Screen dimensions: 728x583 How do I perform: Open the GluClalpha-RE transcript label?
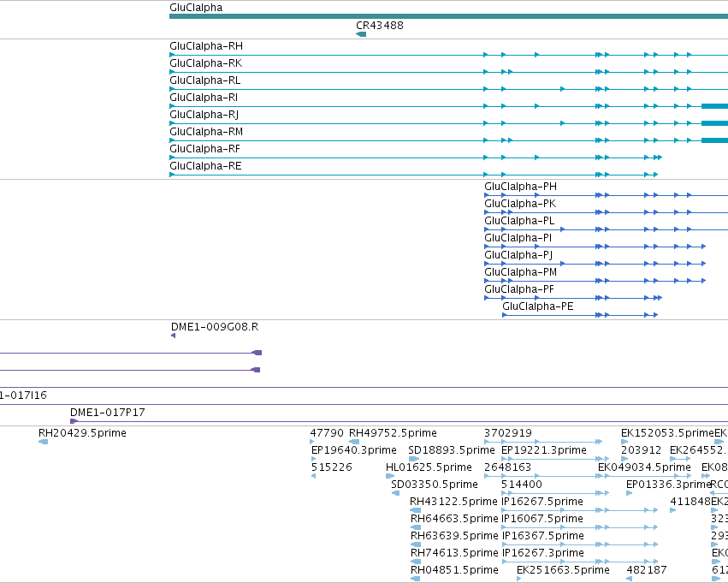pyautogui.click(x=205, y=166)
